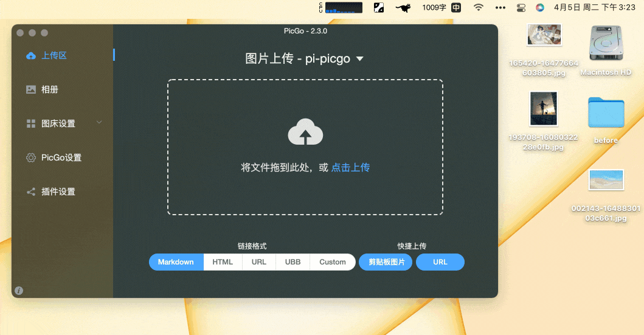This screenshot has height=335, width=644.
Task: Select thumbnail 002143-1648830103c661.jpg
Action: coord(606,180)
